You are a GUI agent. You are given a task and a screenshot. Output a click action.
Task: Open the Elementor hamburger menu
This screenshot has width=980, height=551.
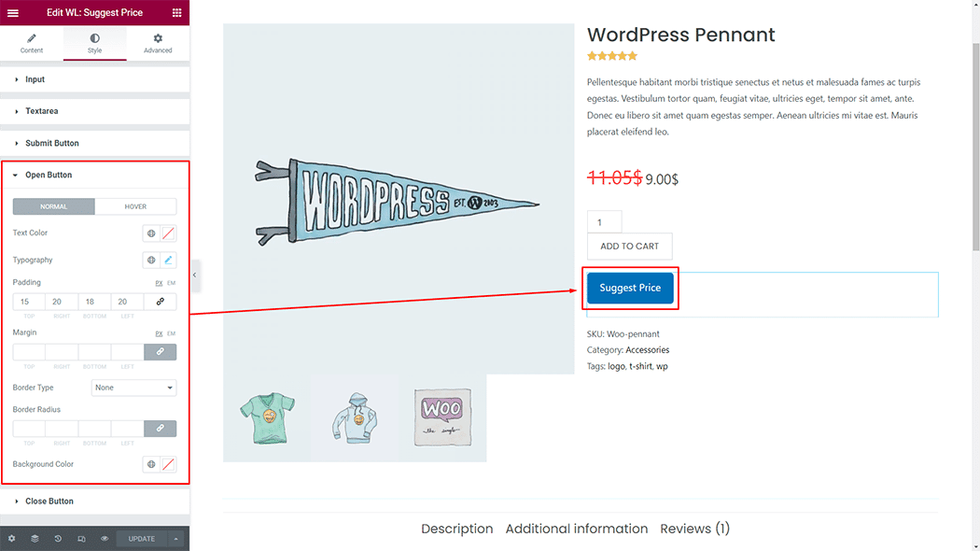(x=12, y=12)
